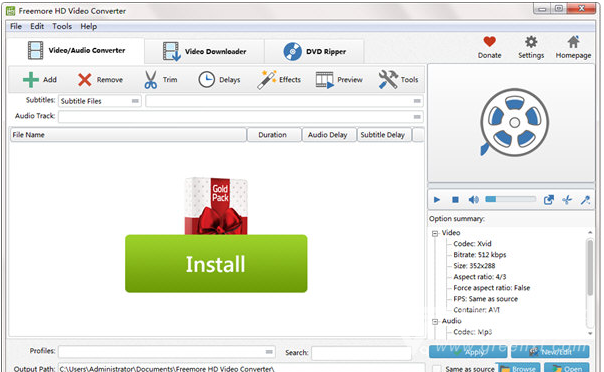Click the Apply button

468,352
